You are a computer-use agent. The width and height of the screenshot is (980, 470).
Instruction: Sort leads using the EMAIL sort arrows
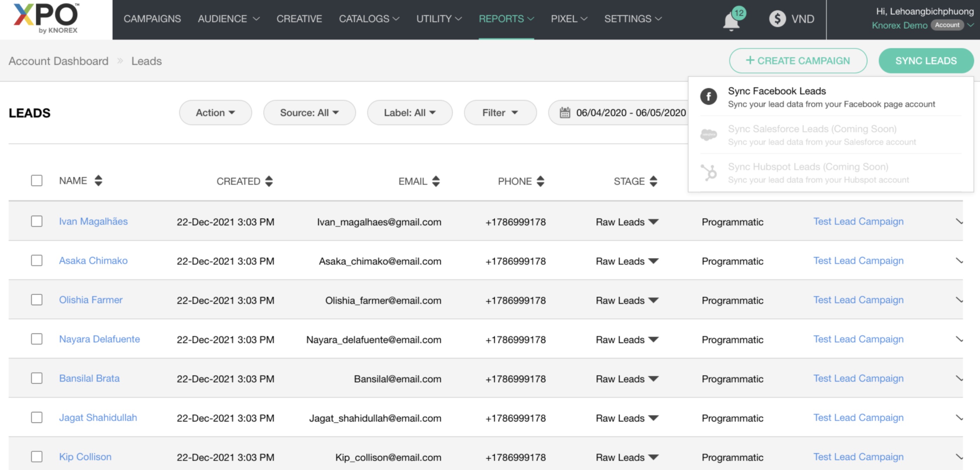click(x=435, y=181)
